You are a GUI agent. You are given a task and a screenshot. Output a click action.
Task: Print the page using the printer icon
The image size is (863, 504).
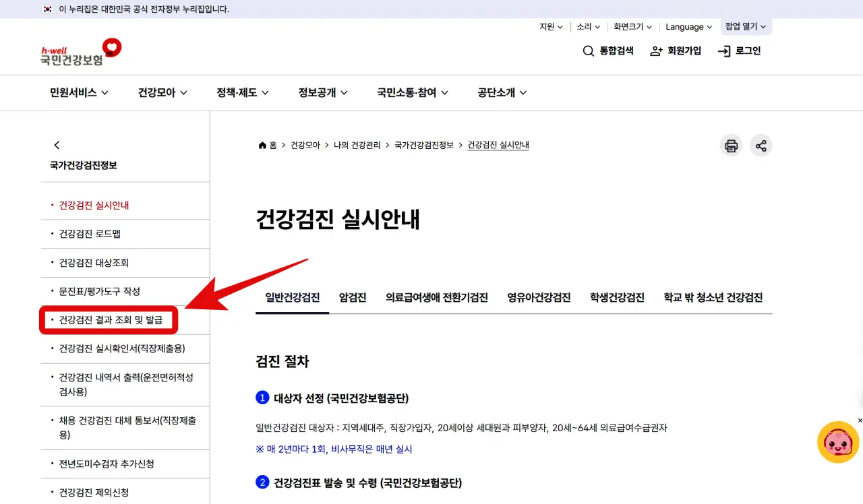click(x=731, y=145)
